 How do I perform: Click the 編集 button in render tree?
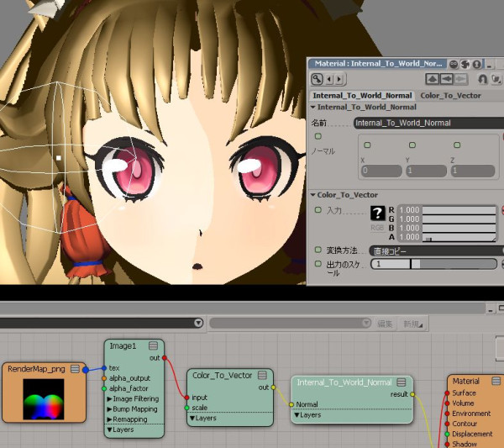click(385, 324)
